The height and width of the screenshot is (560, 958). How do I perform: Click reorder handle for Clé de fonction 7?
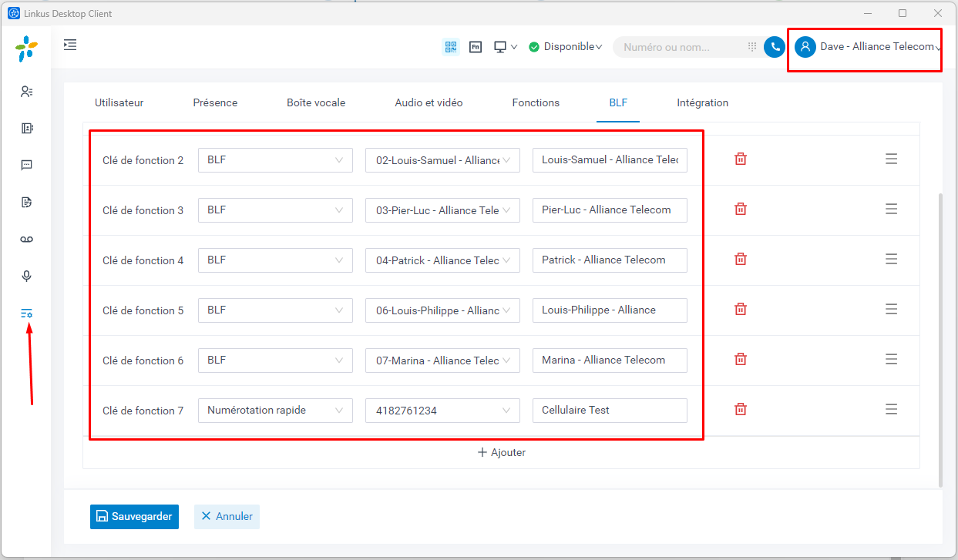(891, 409)
